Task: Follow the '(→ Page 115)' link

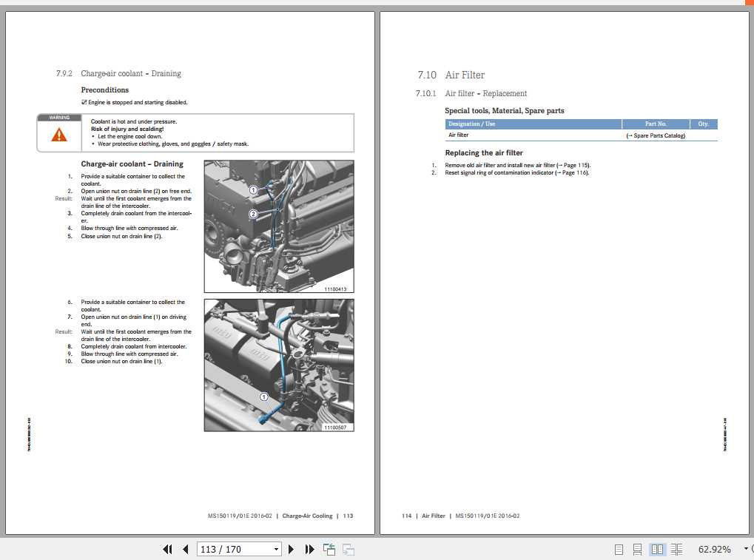Action: 573,165
